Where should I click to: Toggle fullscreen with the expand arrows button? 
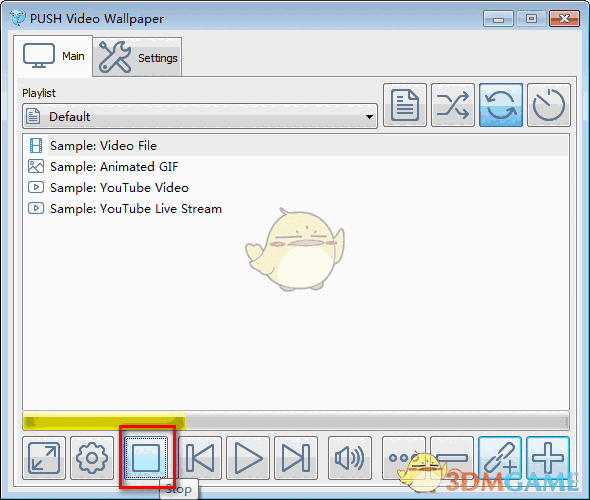[x=44, y=458]
